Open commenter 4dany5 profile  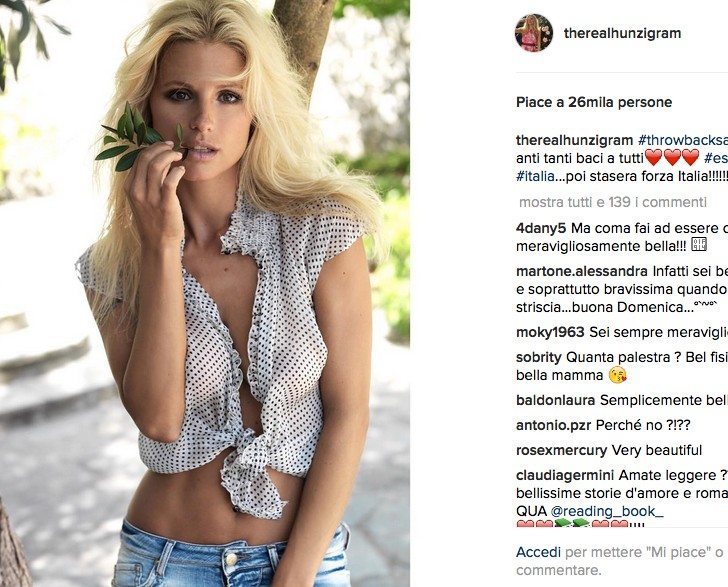(541, 228)
